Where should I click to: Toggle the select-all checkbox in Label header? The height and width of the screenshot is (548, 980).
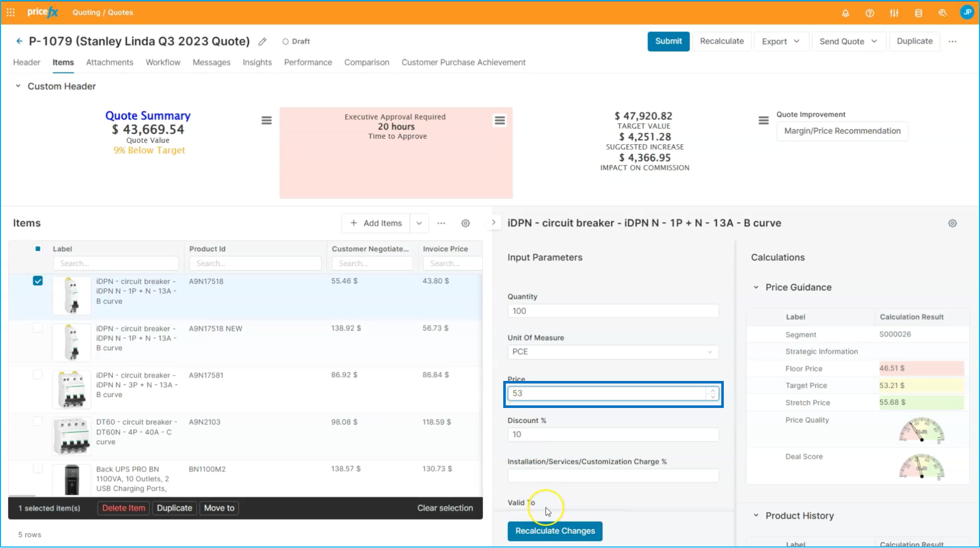pos(38,249)
